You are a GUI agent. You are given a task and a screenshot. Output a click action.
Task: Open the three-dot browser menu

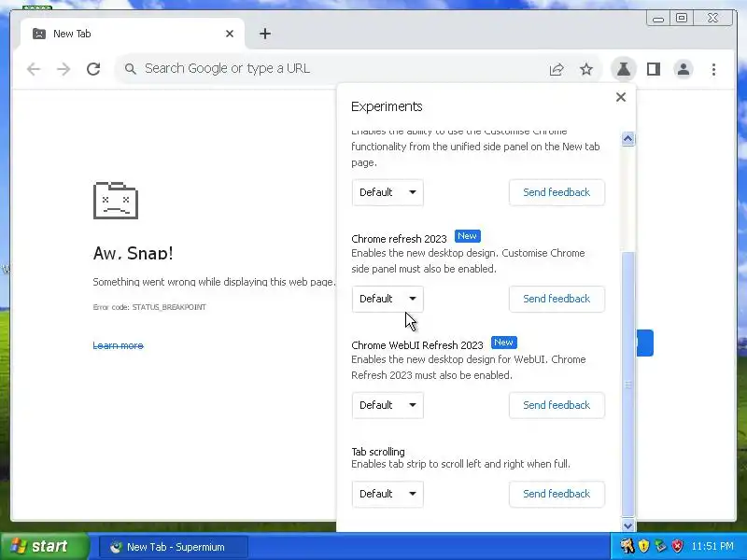point(713,69)
